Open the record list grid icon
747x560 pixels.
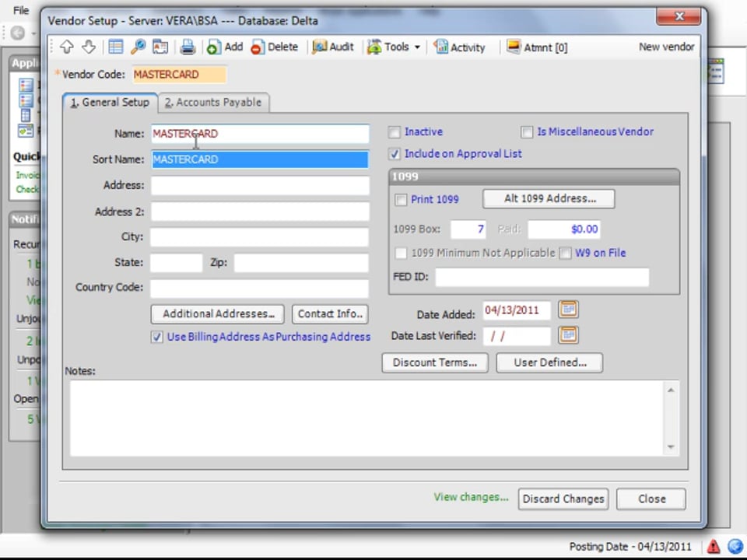click(x=115, y=47)
